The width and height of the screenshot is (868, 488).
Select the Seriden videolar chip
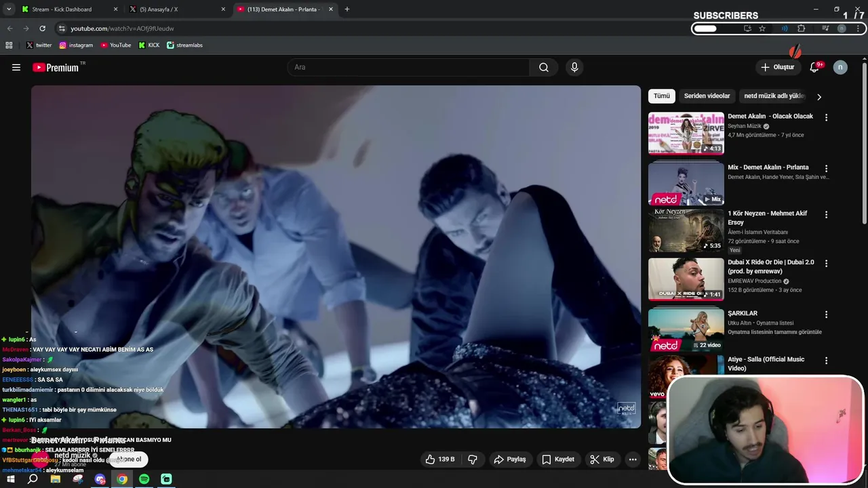coord(707,96)
